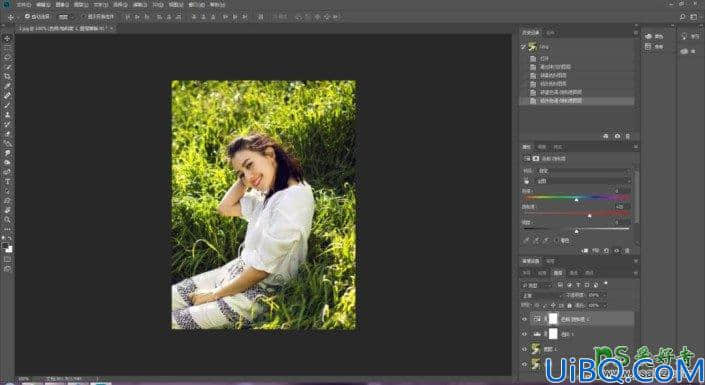Open the Filter menu

139,5
